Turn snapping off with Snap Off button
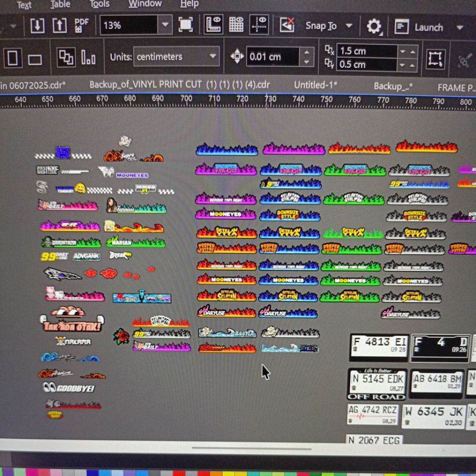Viewport: 476px width, 476px height. coord(287,26)
